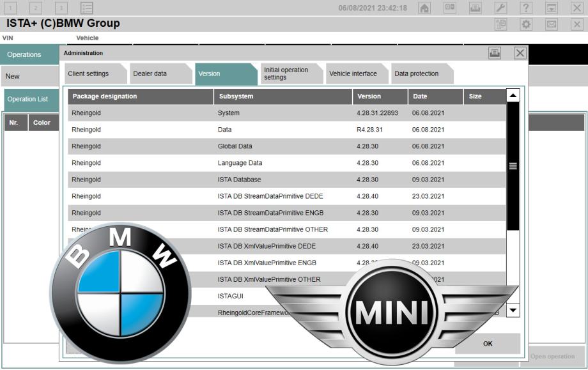This screenshot has width=588, height=370.
Task: Open the gear settings icon
Action: click(527, 24)
